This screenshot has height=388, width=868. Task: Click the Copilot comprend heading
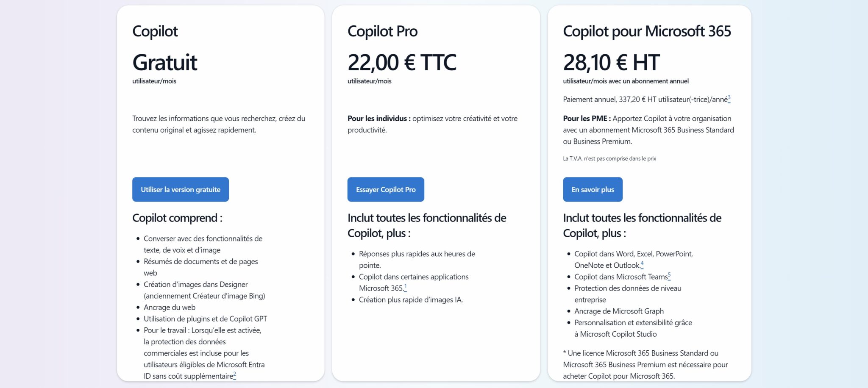[177, 218]
